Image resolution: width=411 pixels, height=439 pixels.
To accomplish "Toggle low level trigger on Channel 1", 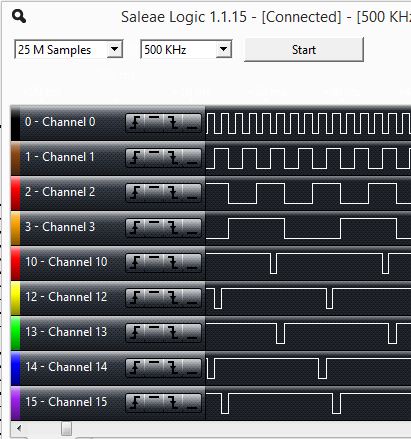I will (x=192, y=158).
